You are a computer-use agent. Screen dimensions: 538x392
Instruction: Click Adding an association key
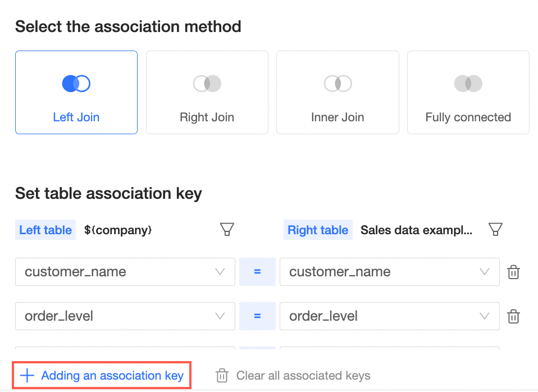[x=102, y=376]
